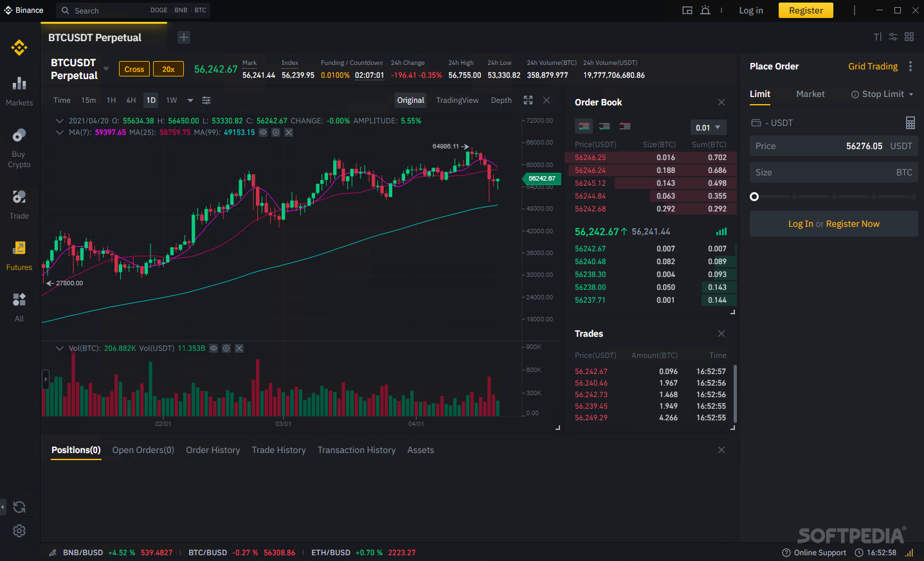Open layout grid icon at top right
924x561 pixels.
(909, 37)
